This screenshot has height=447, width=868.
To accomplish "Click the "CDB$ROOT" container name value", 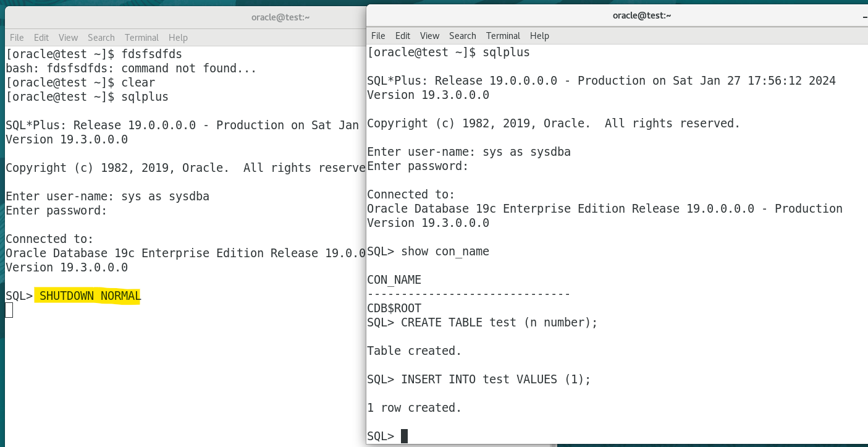I will 394,309.
